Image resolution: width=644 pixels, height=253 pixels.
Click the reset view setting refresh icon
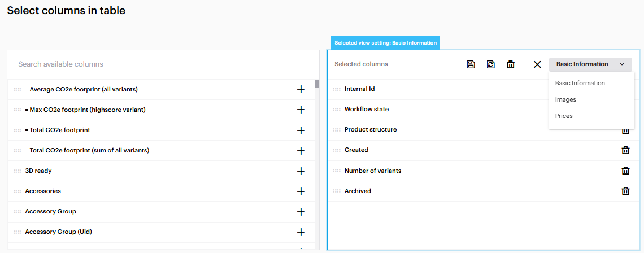[490, 64]
